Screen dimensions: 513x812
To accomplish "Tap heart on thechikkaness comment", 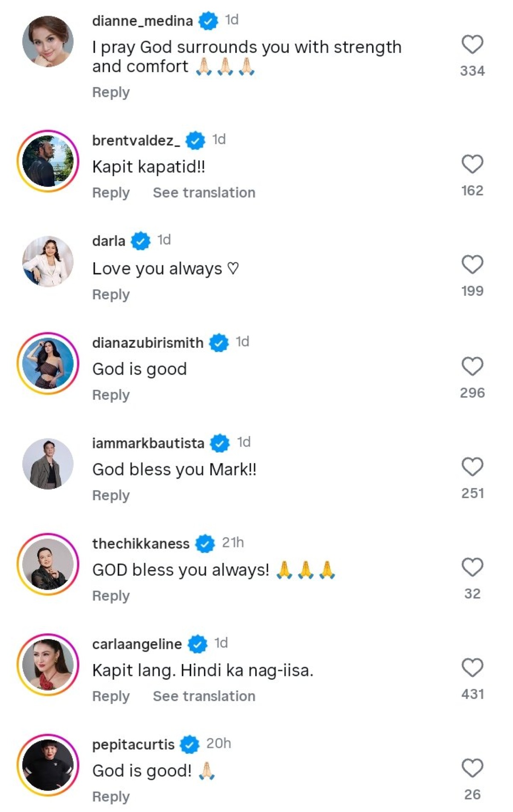I will point(472,567).
